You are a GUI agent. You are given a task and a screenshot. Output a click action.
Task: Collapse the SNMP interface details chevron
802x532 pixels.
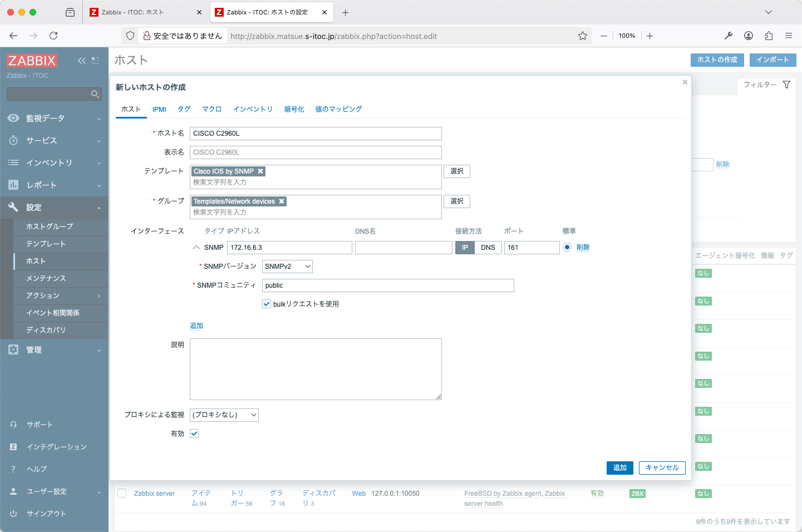coord(196,248)
